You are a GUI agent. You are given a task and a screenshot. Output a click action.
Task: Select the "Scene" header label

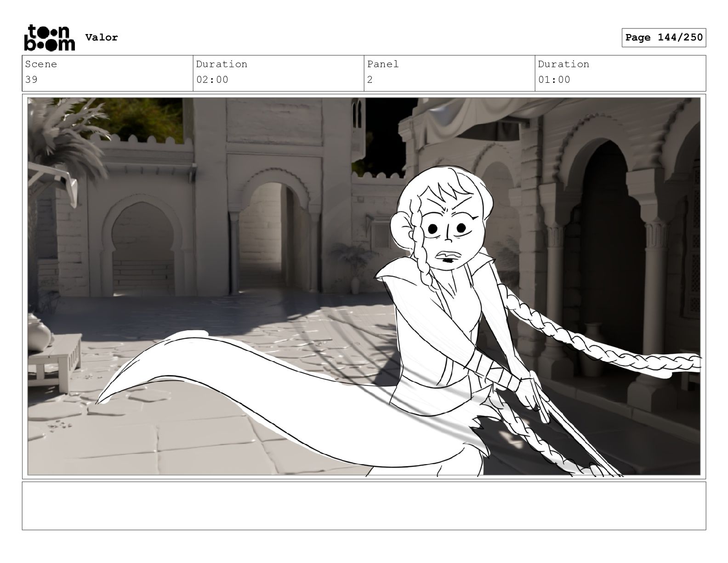(41, 64)
